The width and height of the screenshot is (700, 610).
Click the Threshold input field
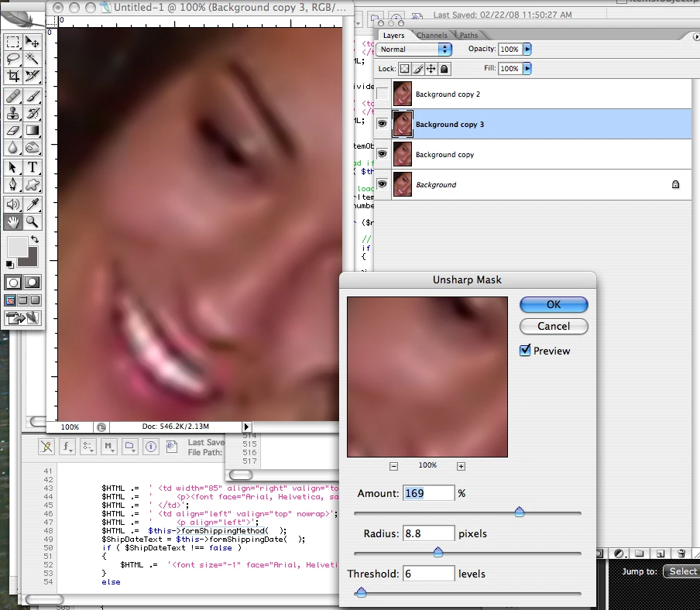tap(428, 574)
